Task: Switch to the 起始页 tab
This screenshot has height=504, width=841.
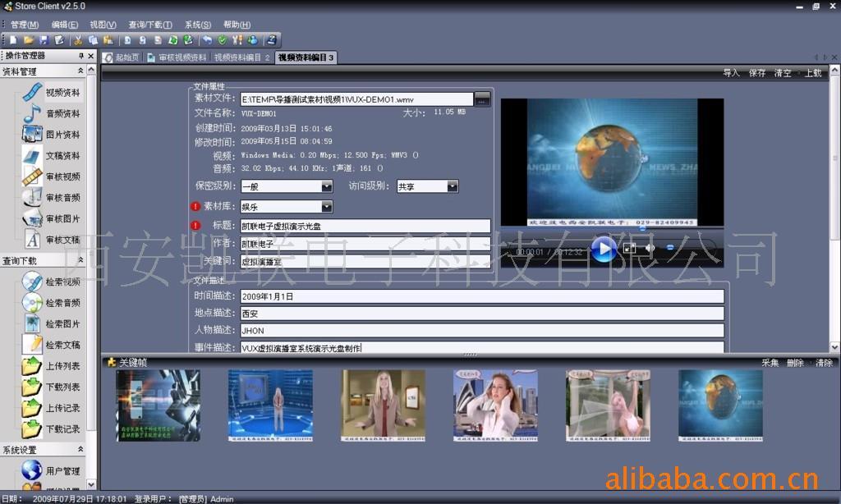Action: pyautogui.click(x=122, y=57)
